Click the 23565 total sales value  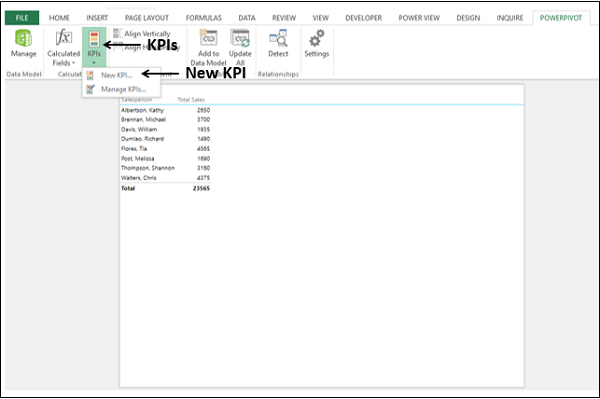(201, 188)
